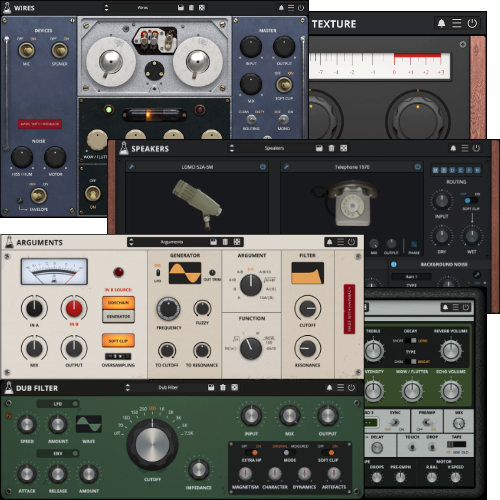Click the trash delete-preset icon in Wires
The image size is (500, 500).
tap(191, 8)
